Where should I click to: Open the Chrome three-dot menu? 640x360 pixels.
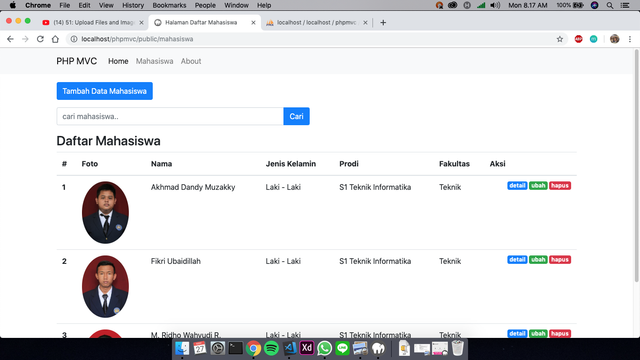[x=630, y=39]
